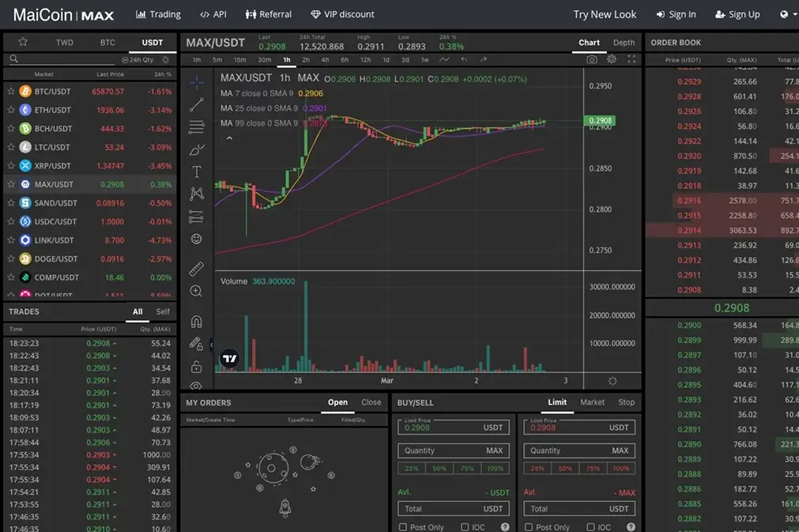Set chart interval to 4h
Image resolution: width=799 pixels, height=532 pixels.
[x=325, y=59]
